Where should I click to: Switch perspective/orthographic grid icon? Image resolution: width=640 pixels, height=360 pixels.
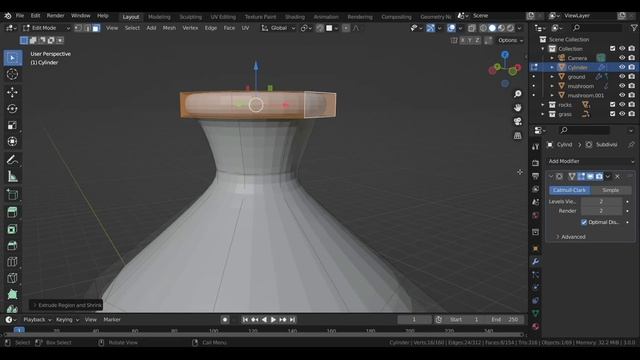pos(518,136)
